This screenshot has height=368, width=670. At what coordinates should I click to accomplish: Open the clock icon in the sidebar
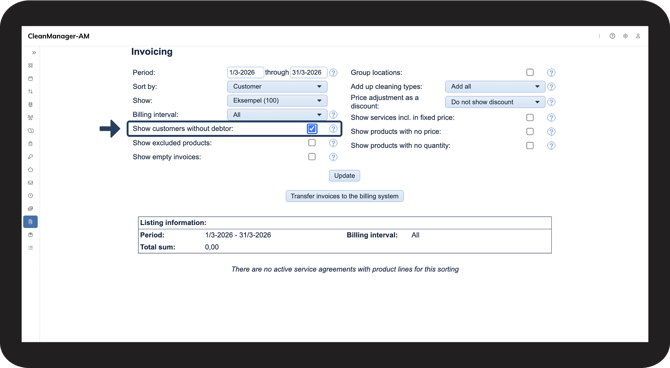[x=30, y=196]
